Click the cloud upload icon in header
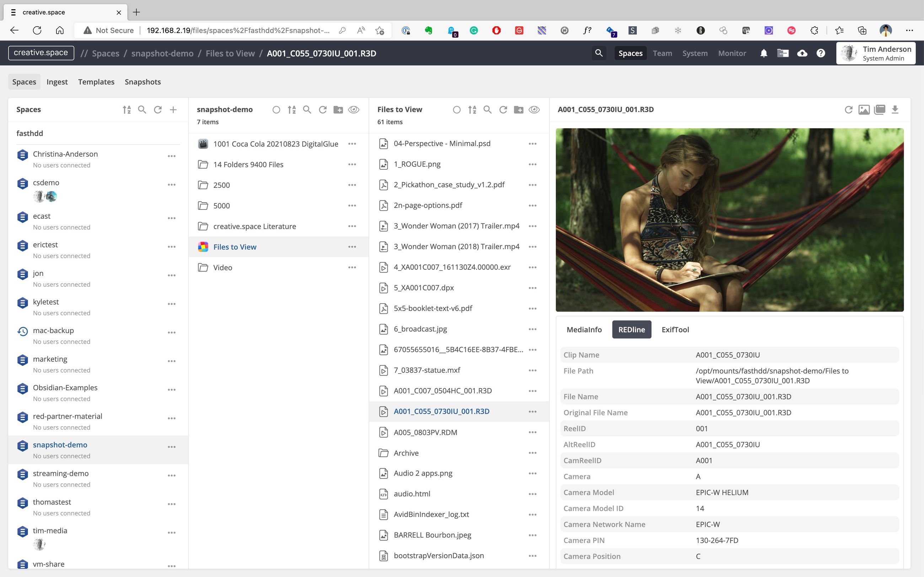924x577 pixels. point(802,53)
